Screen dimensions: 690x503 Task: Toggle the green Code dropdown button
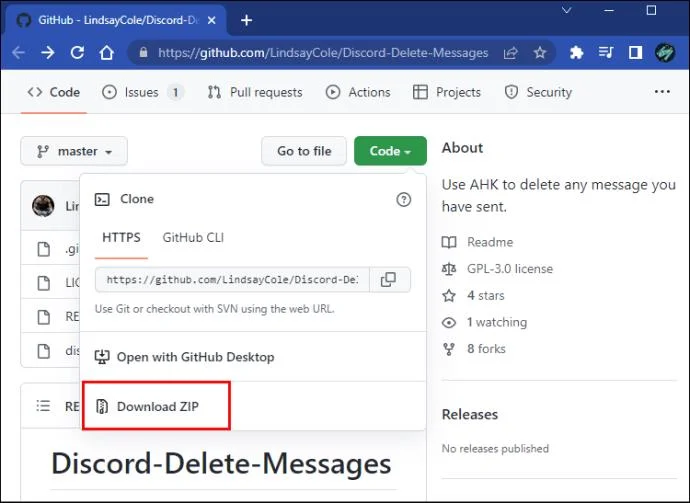390,151
